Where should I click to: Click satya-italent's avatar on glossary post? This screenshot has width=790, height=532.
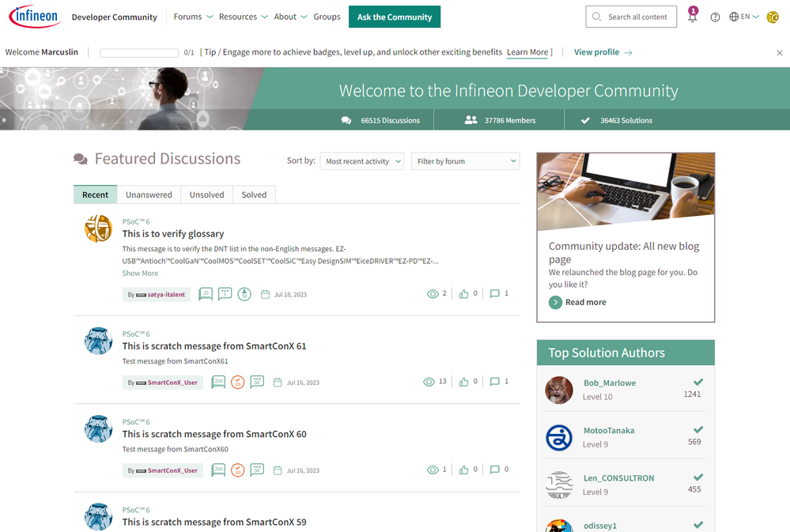click(98, 228)
